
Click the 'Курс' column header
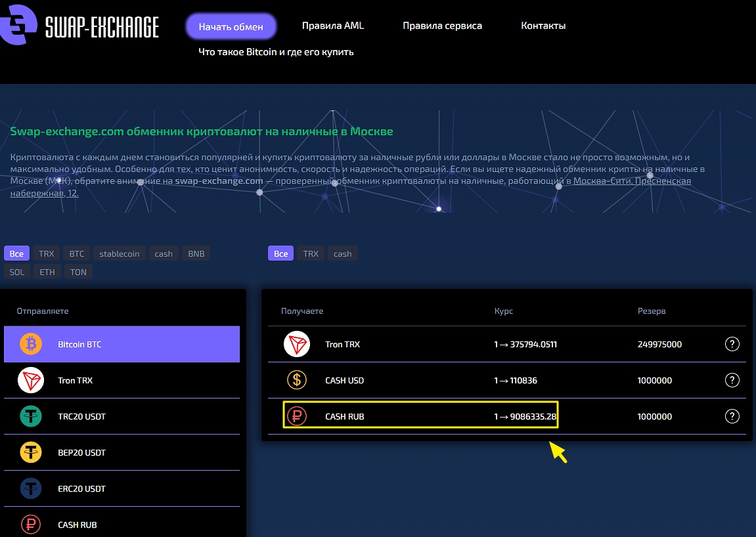503,311
